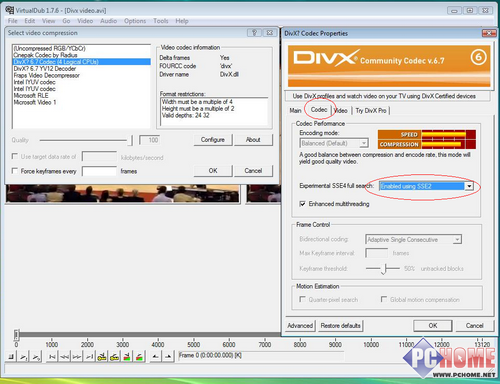Click the DivX logo banner
The width and height of the screenshot is (500, 384).
[x=389, y=66]
